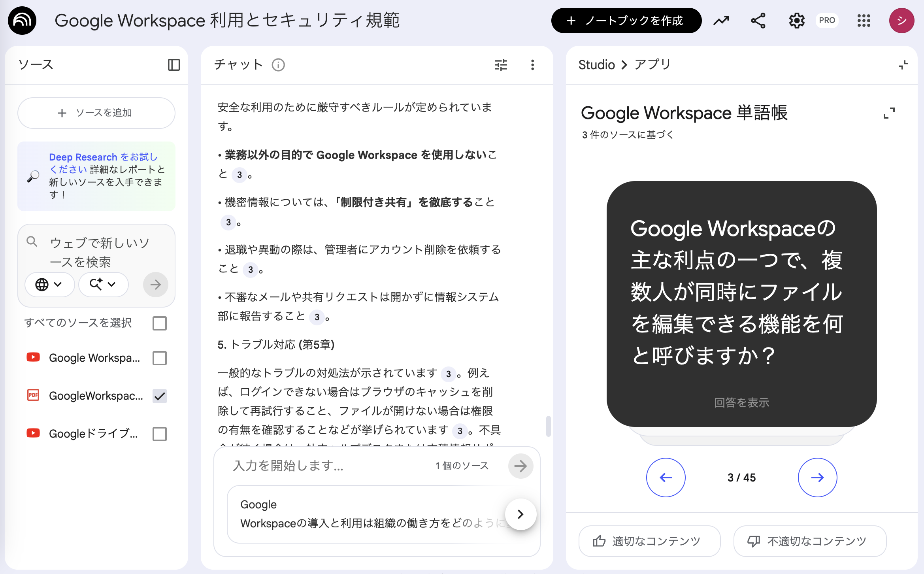This screenshot has width=924, height=574.
Task: Open the settings gear
Action: [796, 21]
